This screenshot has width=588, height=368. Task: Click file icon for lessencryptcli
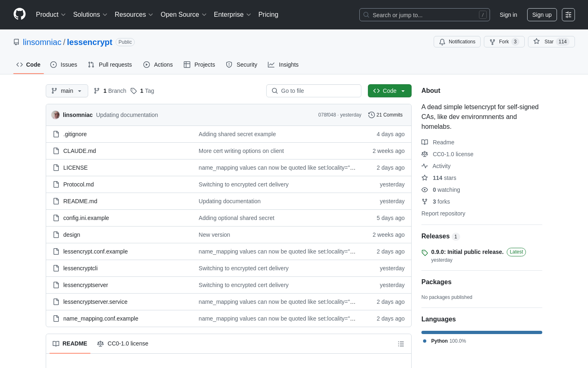pyautogui.click(x=56, y=268)
